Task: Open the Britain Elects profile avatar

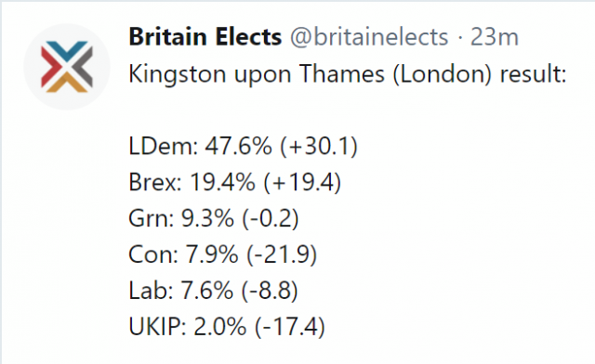Action: click(x=67, y=67)
